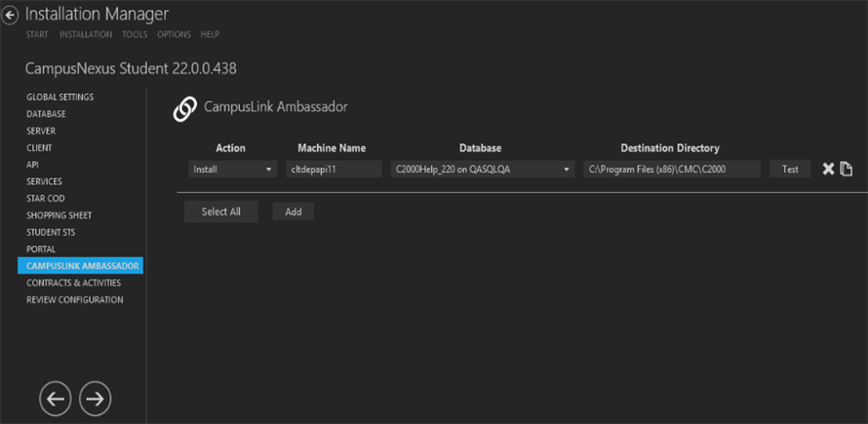Click the Add button

[294, 212]
